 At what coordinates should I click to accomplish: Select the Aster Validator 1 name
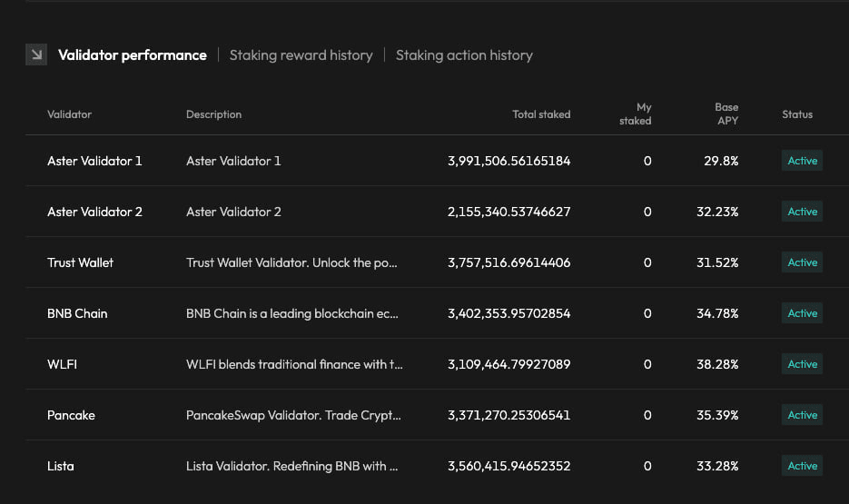(x=94, y=161)
